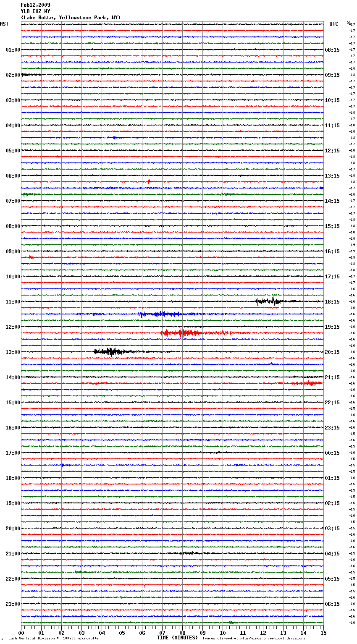Image resolution: width=357 pixels, height=644 pixels.
Task: Click the UTC timezone label
Action: coord(333,24)
